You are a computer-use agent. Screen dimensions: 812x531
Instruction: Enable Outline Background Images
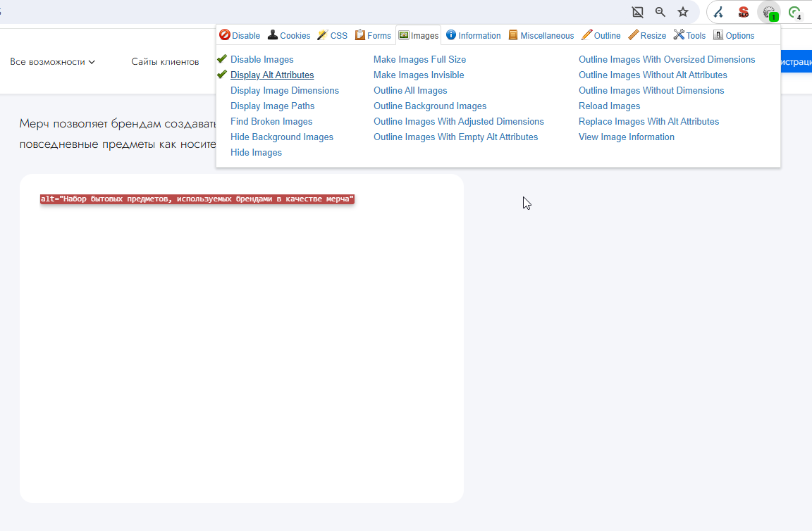coord(430,106)
